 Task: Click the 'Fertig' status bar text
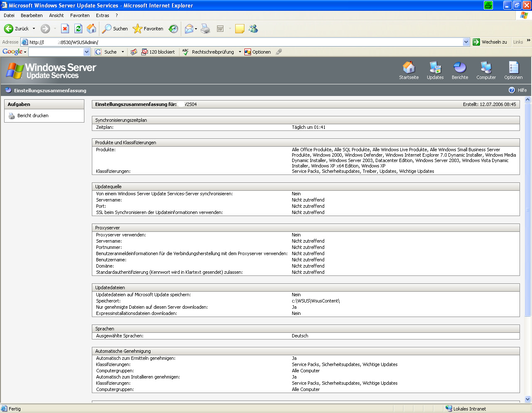point(15,409)
